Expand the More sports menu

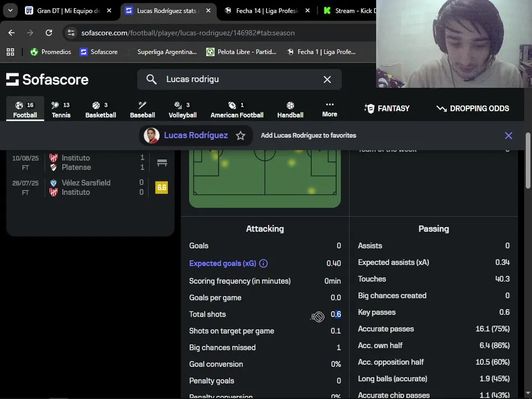329,109
